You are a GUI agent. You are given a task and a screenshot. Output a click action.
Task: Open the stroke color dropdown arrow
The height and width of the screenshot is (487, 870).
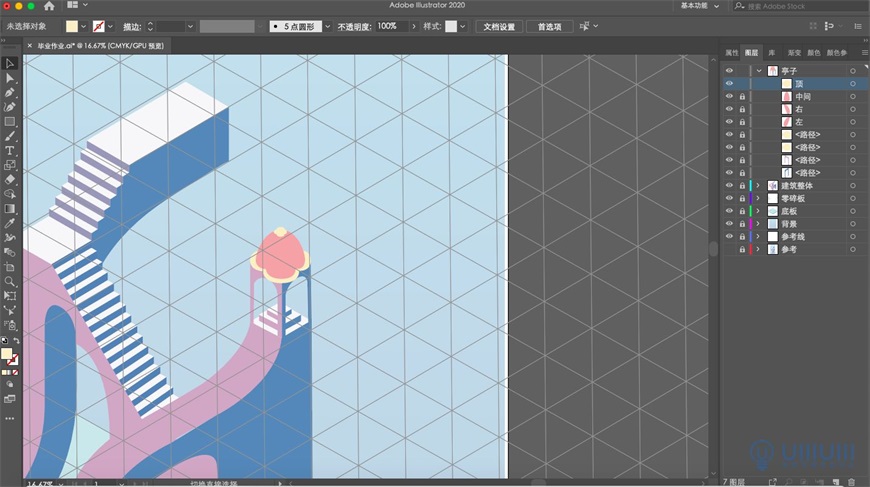[x=110, y=26]
